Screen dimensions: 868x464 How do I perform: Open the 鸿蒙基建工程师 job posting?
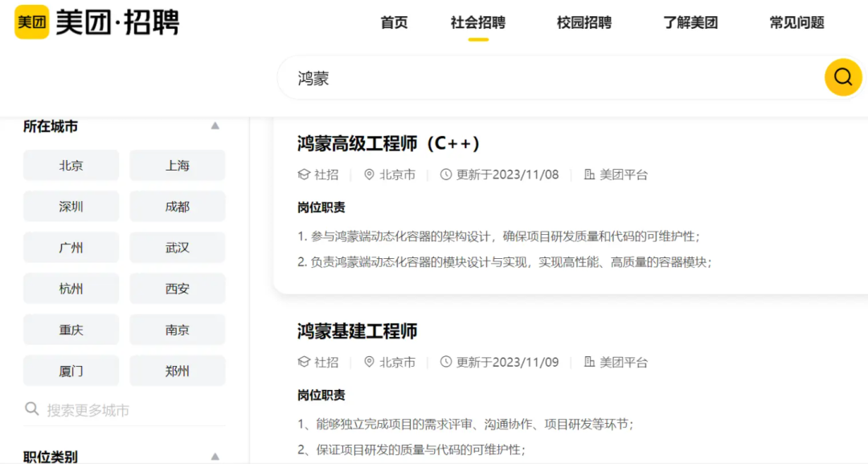click(357, 331)
